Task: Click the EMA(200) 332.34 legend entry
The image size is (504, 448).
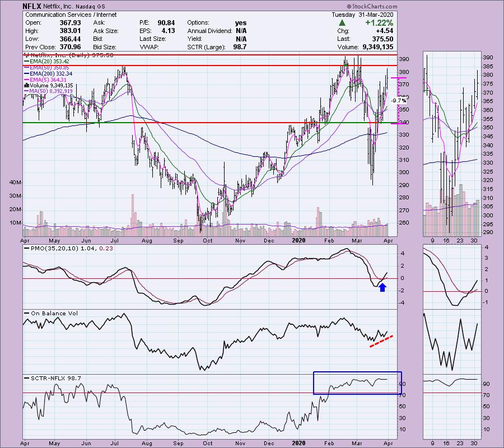Action: (x=48, y=73)
